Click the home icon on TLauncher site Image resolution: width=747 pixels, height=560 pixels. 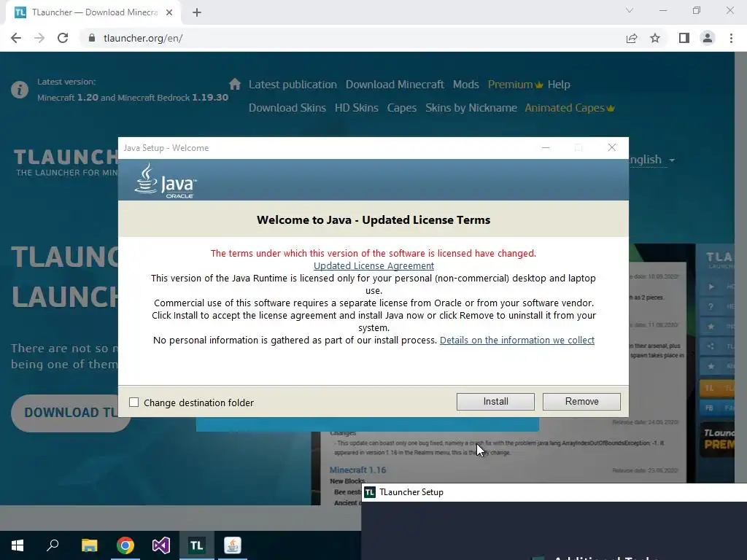coord(234,85)
